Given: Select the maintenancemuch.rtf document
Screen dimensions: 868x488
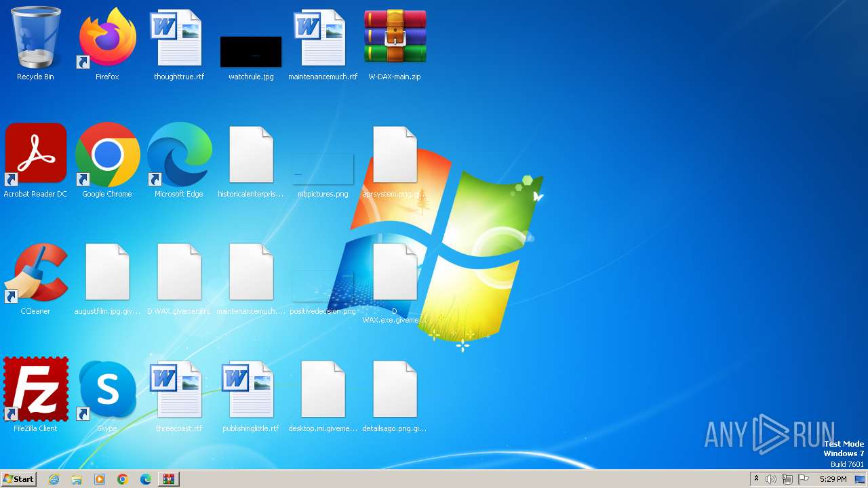Looking at the screenshot, I should pos(323,44).
